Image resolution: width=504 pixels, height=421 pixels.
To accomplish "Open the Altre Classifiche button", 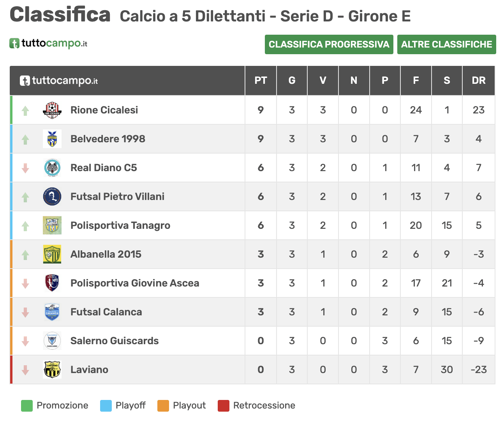I will pos(447,44).
